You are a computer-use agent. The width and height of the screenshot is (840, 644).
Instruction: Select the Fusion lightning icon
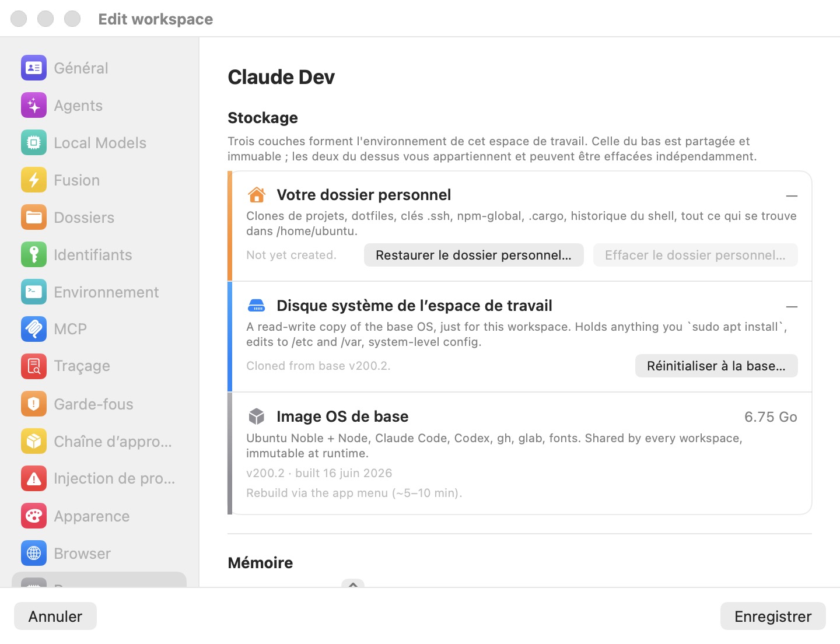coord(34,180)
